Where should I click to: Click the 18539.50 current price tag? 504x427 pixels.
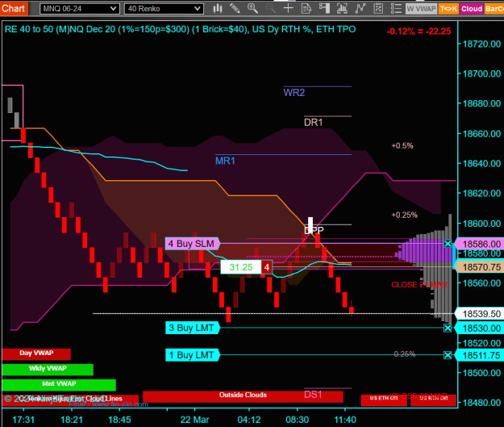click(x=479, y=314)
